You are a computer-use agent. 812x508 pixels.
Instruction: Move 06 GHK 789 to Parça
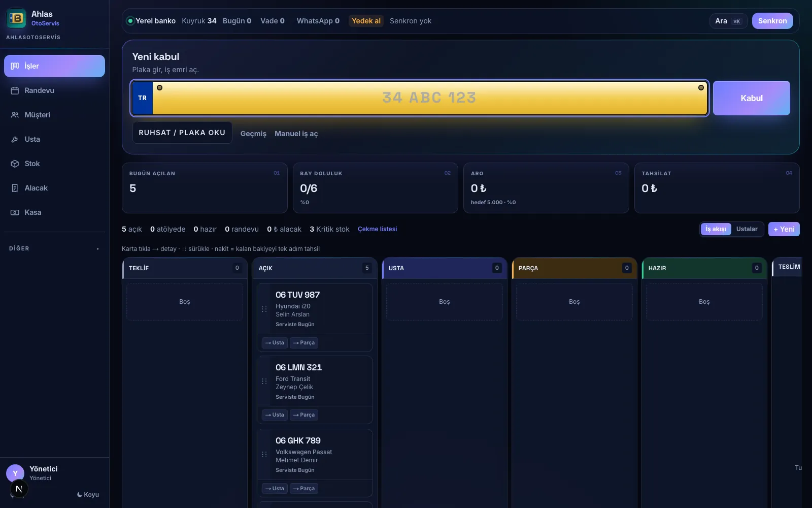304,489
